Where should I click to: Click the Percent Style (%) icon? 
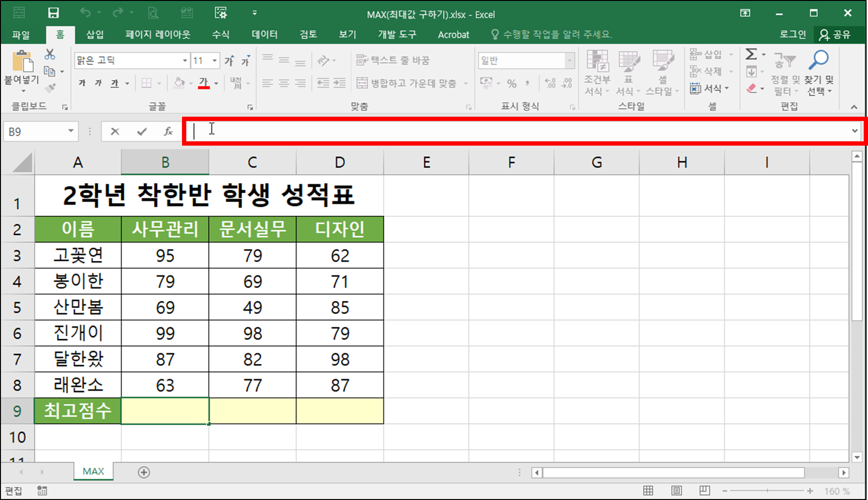(x=512, y=83)
